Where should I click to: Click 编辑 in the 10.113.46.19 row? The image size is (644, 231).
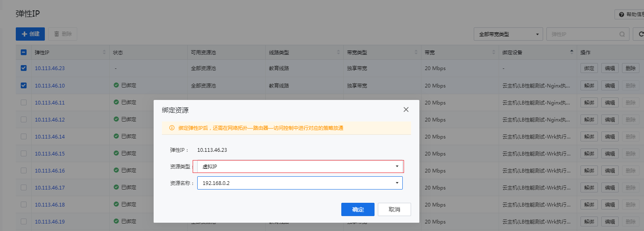[x=610, y=221]
